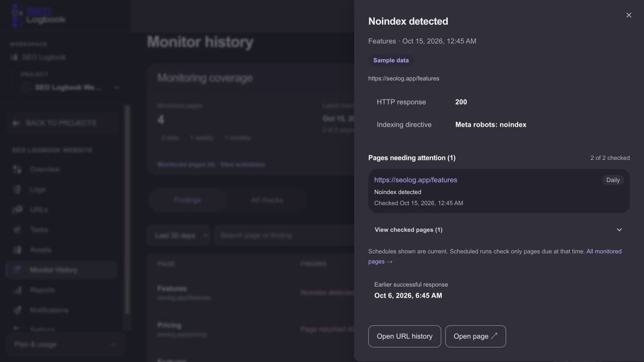Image resolution: width=644 pixels, height=362 pixels.
Task: Click the View schedules link
Action: tap(243, 164)
